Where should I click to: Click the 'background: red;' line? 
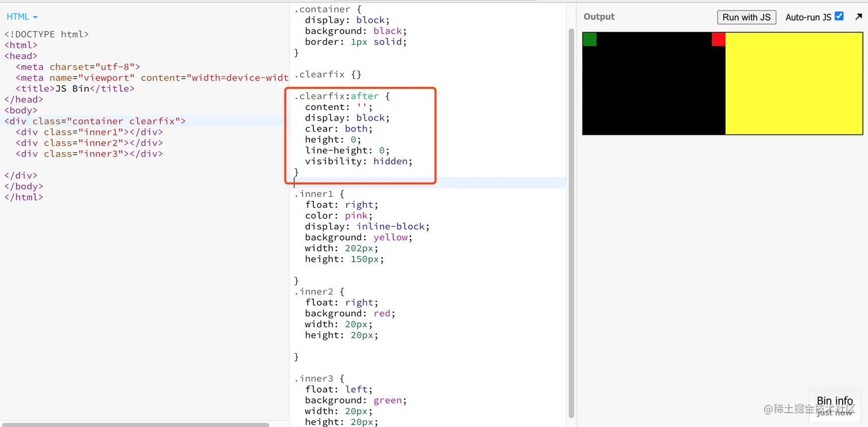click(350, 314)
